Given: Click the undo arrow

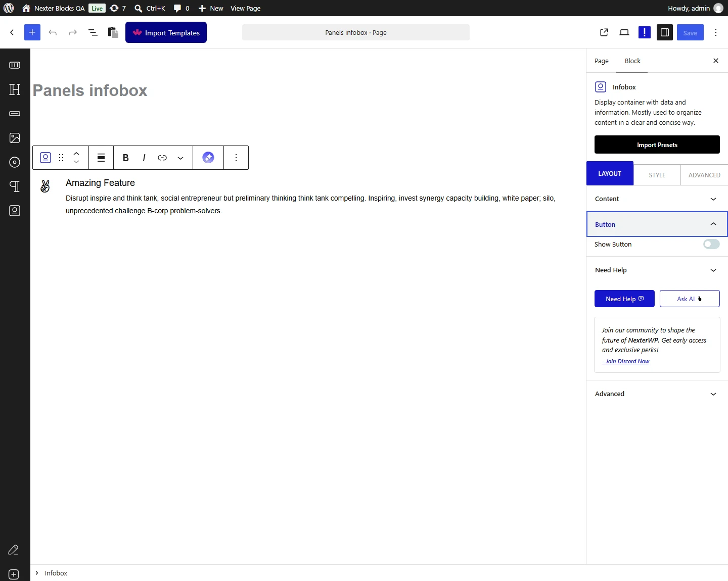Looking at the screenshot, I should [x=53, y=32].
